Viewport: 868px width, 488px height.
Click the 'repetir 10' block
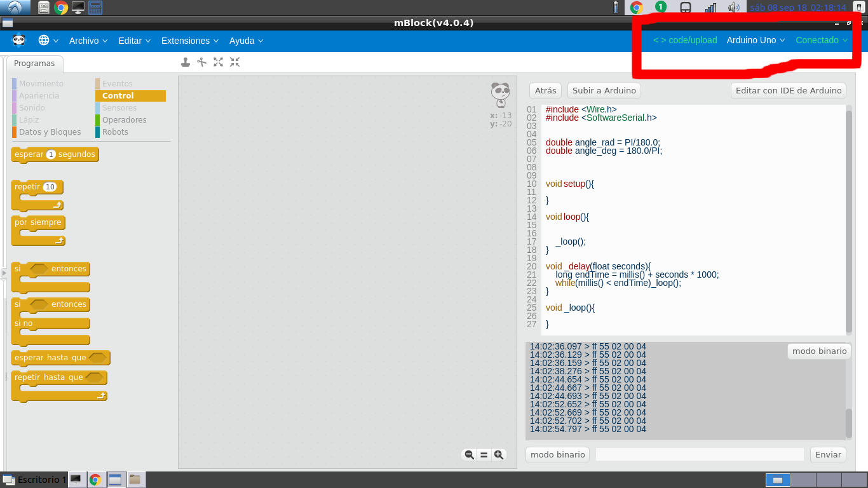(x=37, y=187)
